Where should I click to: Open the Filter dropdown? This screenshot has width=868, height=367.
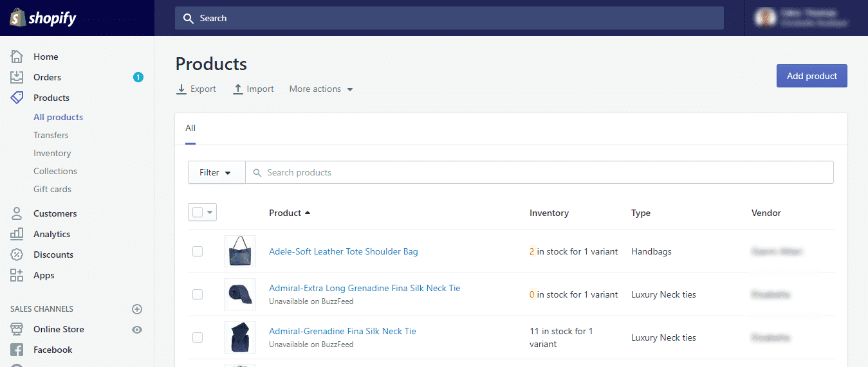216,172
